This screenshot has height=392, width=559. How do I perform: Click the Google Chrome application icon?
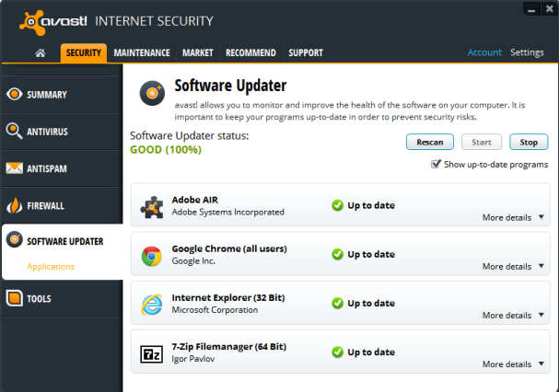coord(152,255)
